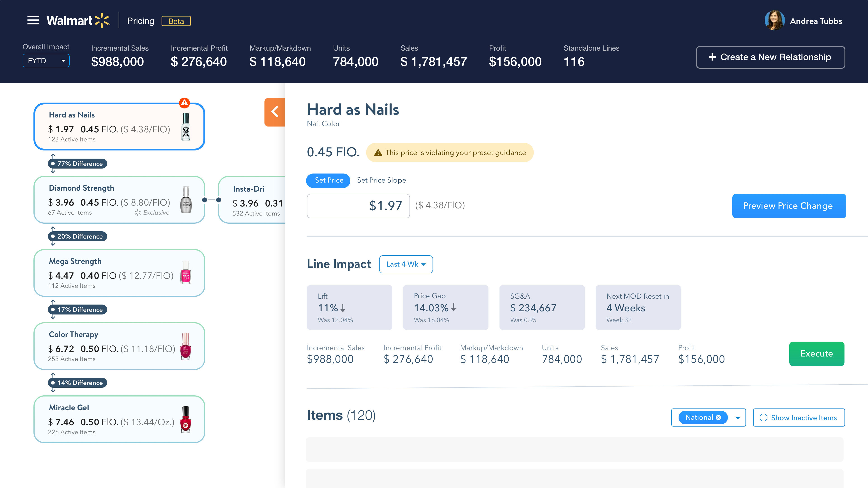Click the Price Gap down arrow indicator

(454, 307)
